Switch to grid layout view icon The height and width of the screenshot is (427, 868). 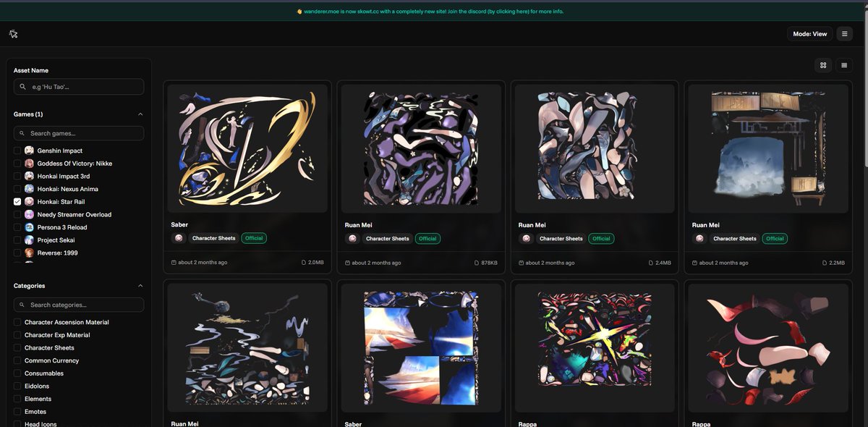(823, 65)
